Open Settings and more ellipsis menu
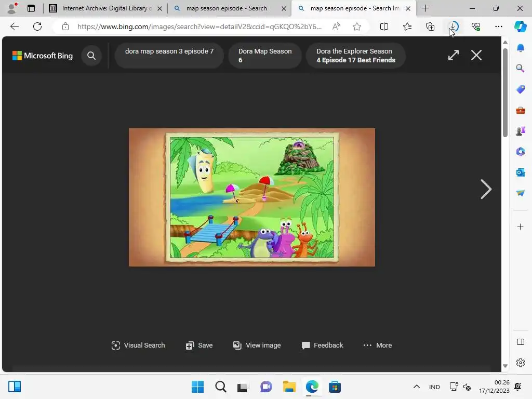The height and width of the screenshot is (399, 532). [x=499, y=26]
